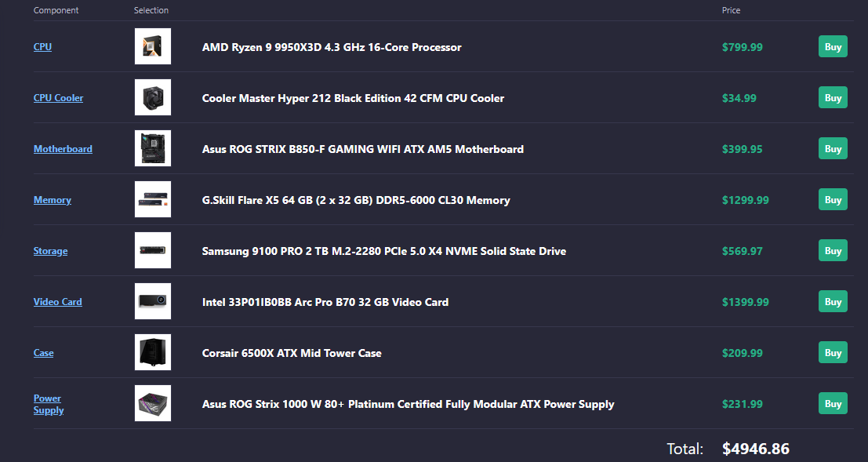The height and width of the screenshot is (462, 868).
Task: Follow the CPU Cooler category link
Action: pyautogui.click(x=58, y=98)
